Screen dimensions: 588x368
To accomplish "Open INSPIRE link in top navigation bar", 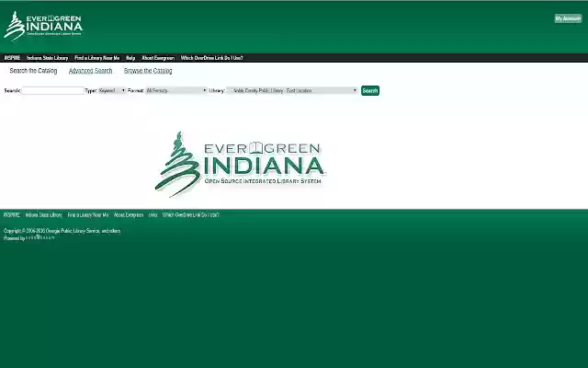I will [x=12, y=58].
